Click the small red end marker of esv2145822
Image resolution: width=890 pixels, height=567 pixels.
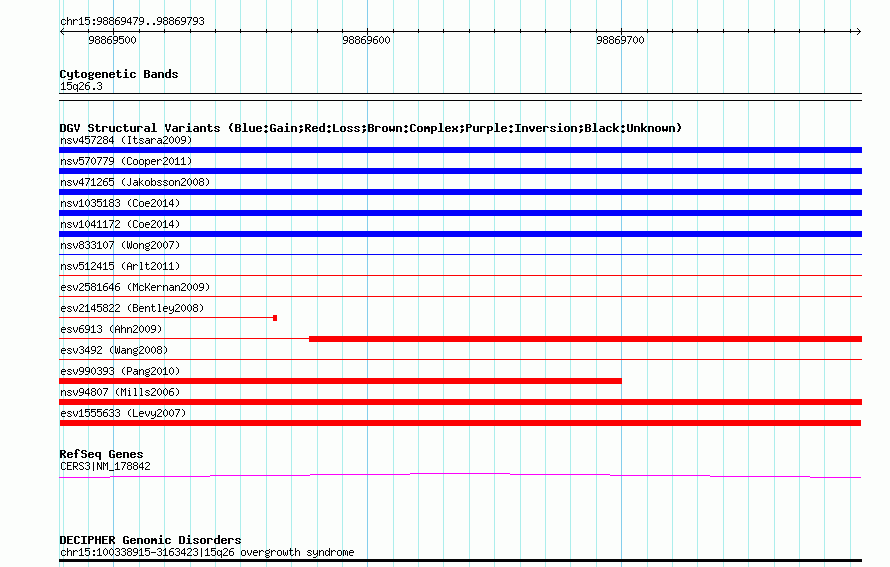pos(275,318)
